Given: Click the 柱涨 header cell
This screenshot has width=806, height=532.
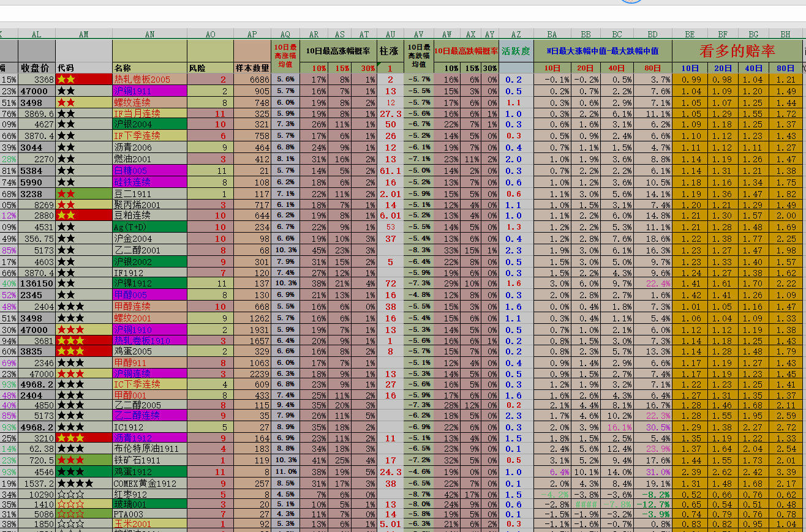Looking at the screenshot, I should [x=390, y=51].
